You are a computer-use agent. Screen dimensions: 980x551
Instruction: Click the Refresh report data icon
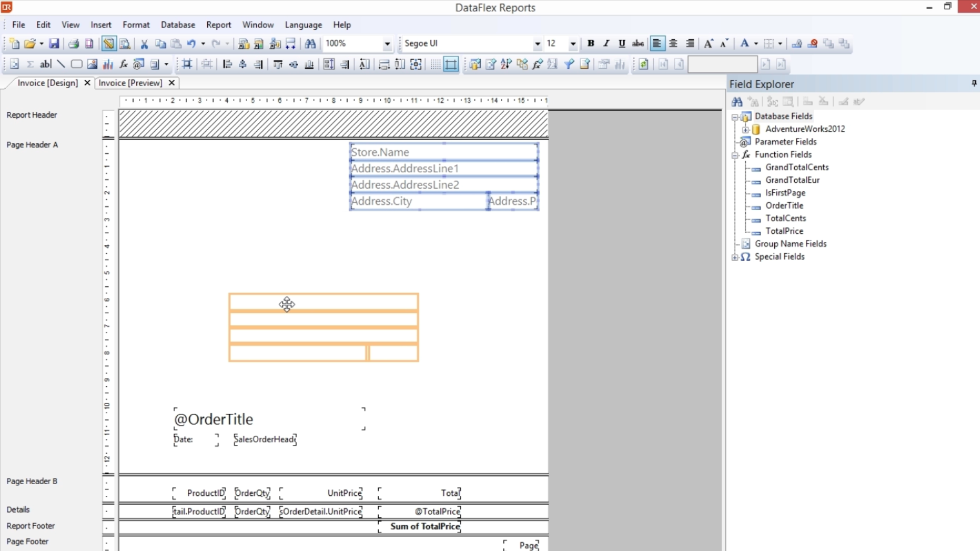[643, 64]
